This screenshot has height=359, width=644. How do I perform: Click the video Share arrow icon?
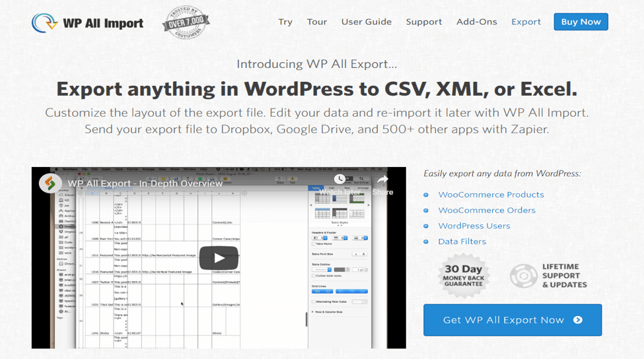tap(382, 179)
